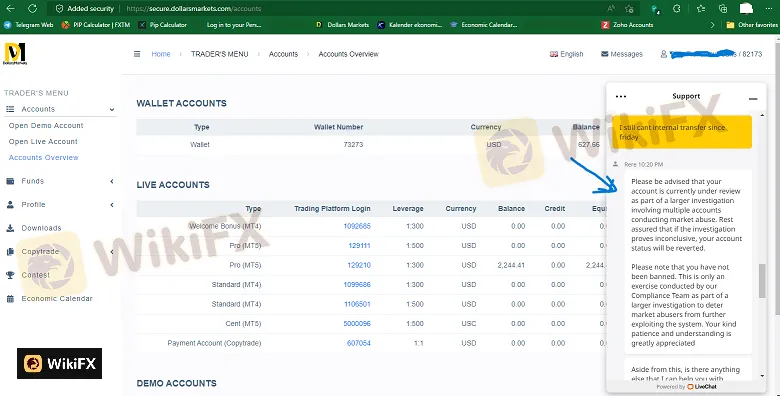Open the Support chat options menu

tap(621, 97)
